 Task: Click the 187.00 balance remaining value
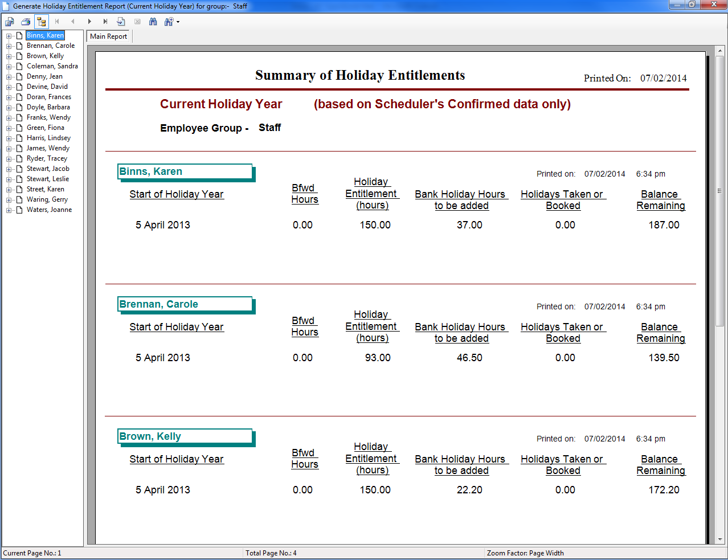click(x=664, y=225)
